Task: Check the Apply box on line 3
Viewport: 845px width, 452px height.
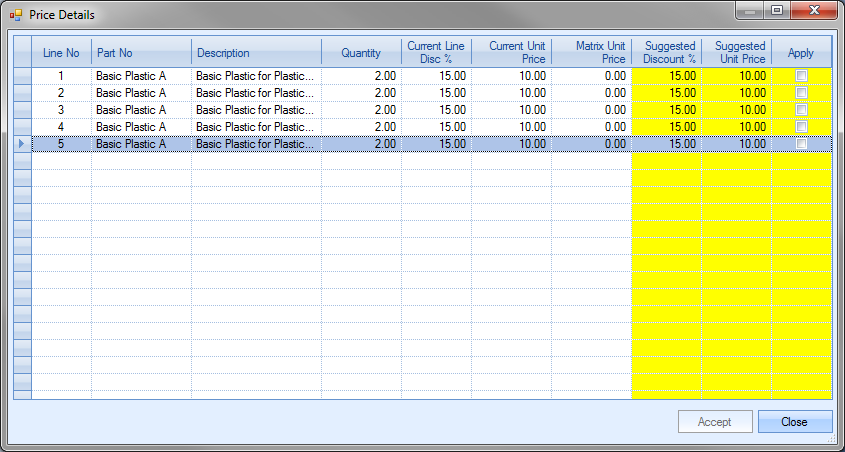Action: click(801, 110)
